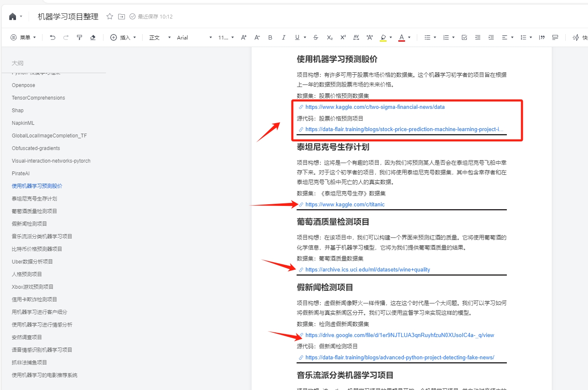Adjust character spacing AV icon
This screenshot has width=588, height=390.
[356, 37]
